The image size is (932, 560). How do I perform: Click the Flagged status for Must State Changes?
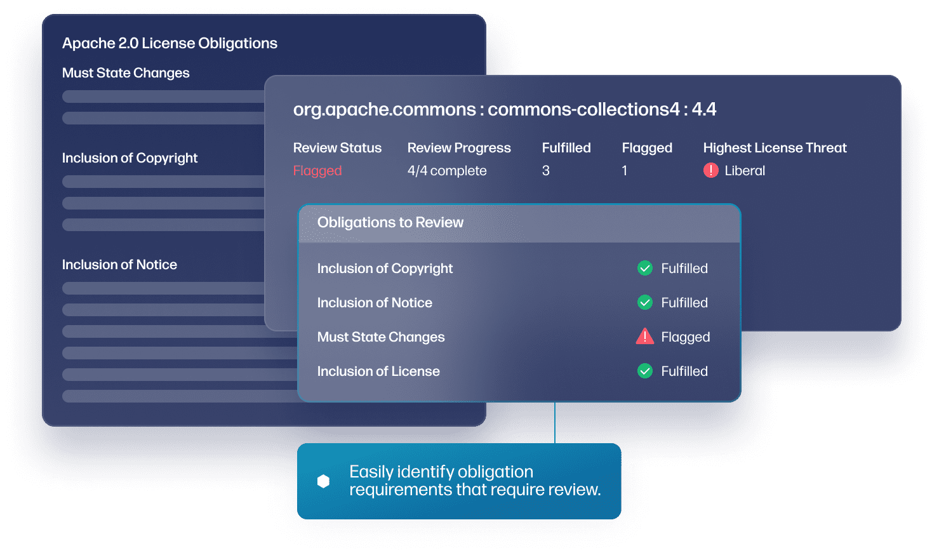click(x=686, y=337)
